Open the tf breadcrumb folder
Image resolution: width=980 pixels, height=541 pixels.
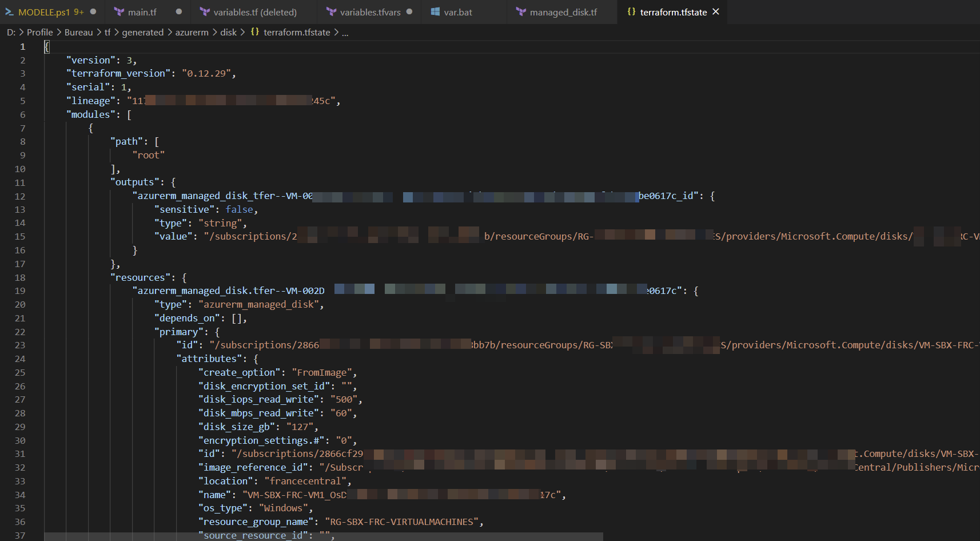107,33
